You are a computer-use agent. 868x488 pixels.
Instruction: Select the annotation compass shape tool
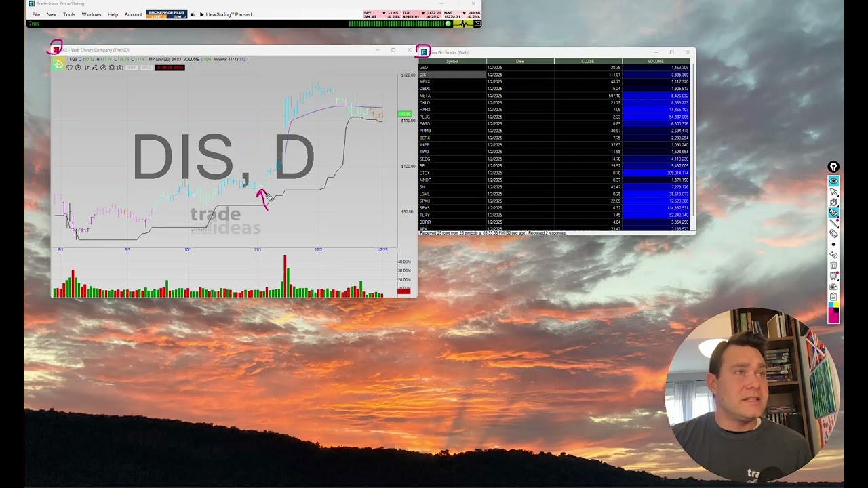[833, 202]
